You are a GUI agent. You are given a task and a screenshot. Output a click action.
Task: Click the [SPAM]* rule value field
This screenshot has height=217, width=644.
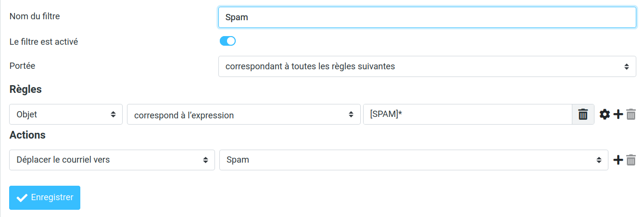pos(467,115)
